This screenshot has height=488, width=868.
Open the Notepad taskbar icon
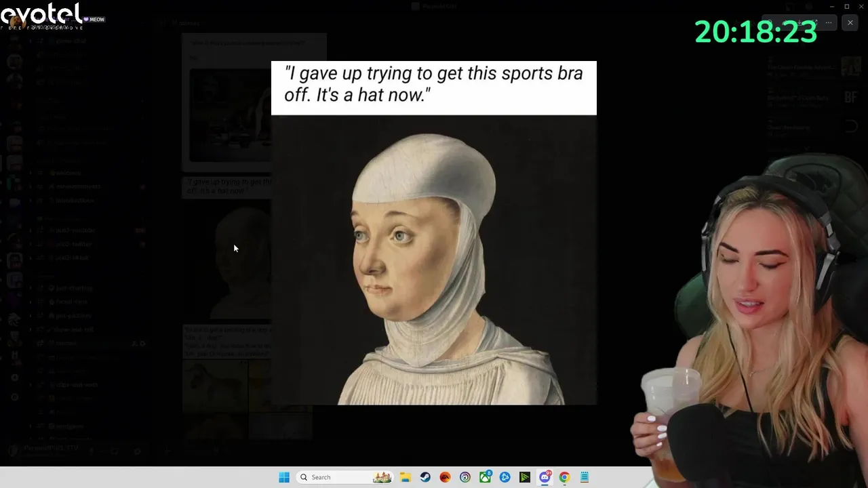585,477
